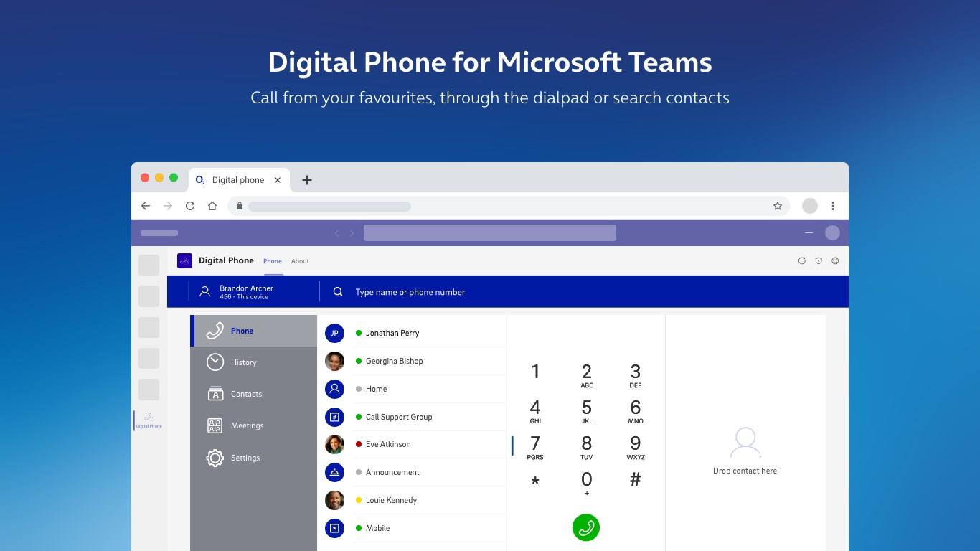Dial digit 0 on dialpad
The height and width of the screenshot is (551, 980).
[587, 483]
